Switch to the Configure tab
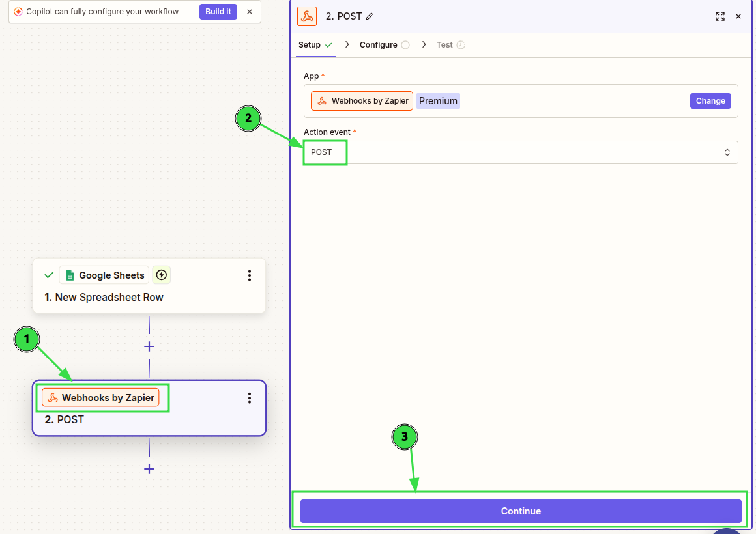Viewport: 756px width, 534px height. tap(379, 45)
